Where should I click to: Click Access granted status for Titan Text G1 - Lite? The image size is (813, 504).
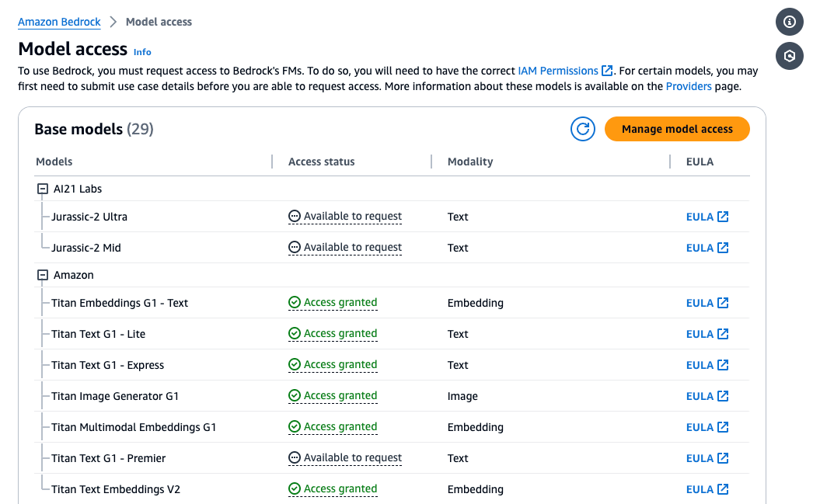333,334
